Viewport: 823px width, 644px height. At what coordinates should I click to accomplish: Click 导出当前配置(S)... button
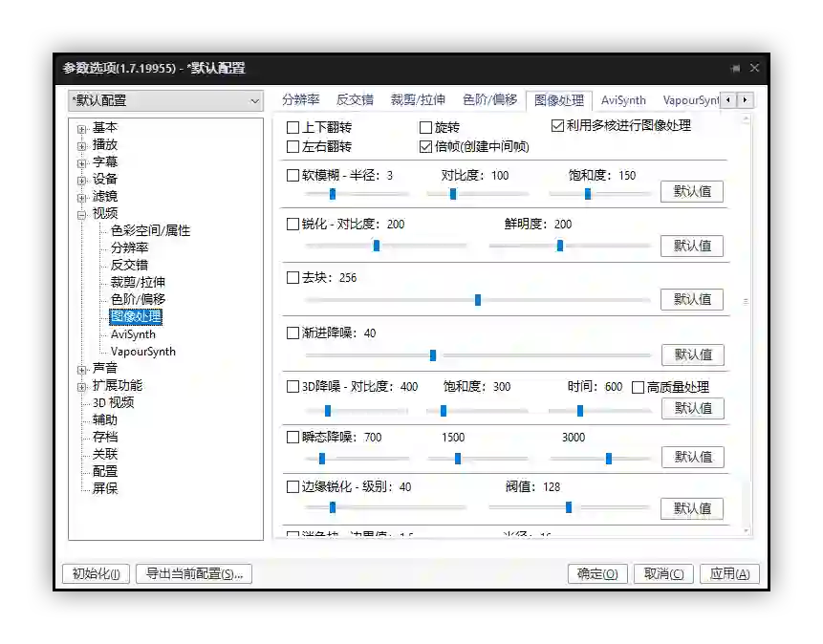(x=194, y=573)
